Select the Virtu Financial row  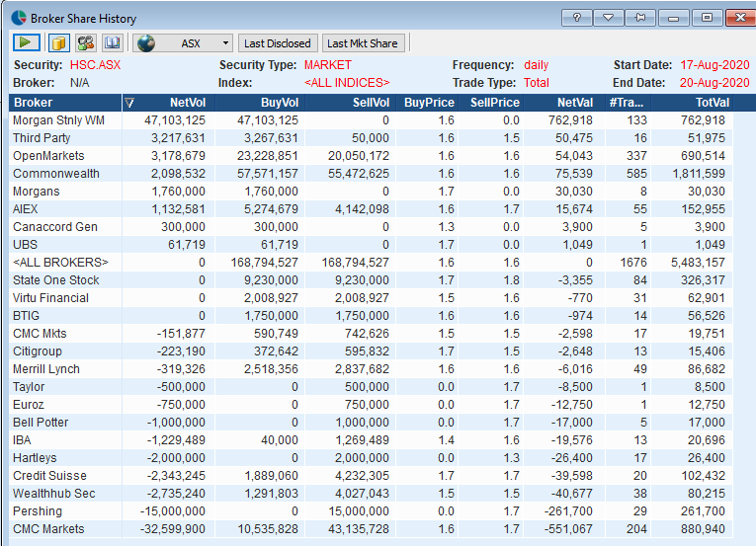click(371, 298)
